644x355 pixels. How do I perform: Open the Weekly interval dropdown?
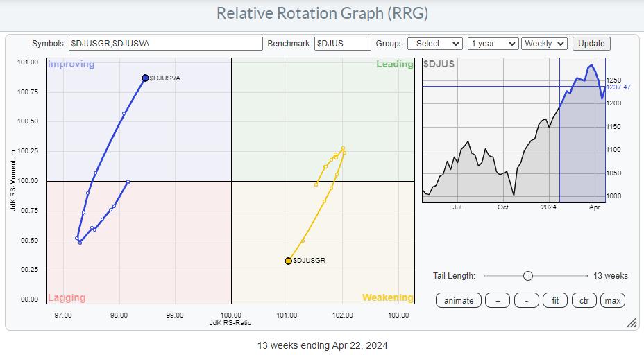(x=545, y=43)
